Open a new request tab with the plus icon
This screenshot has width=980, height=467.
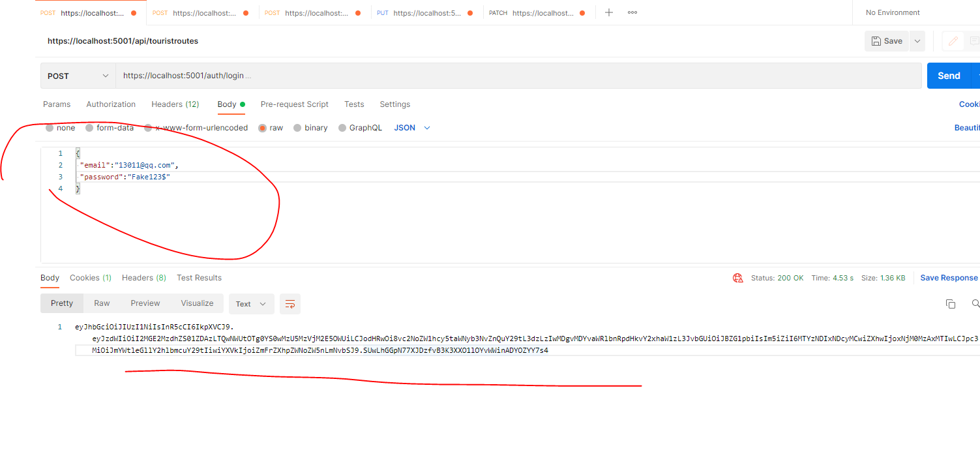click(608, 12)
